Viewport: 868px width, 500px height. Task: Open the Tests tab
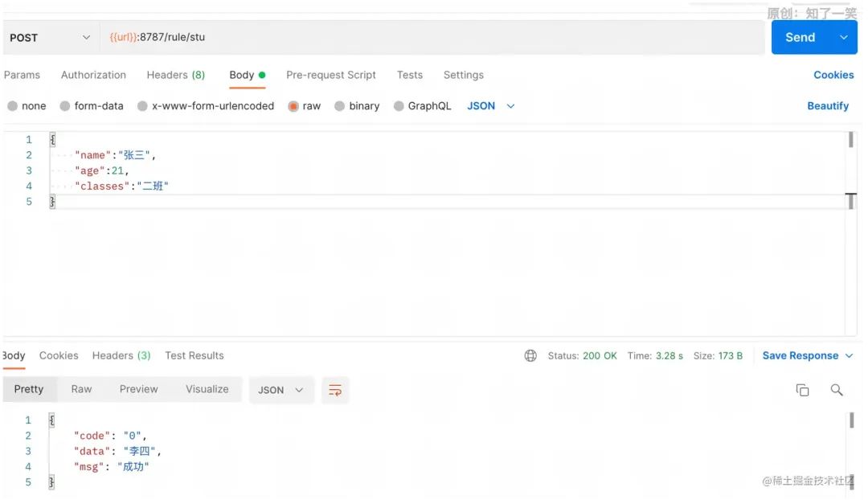click(410, 75)
